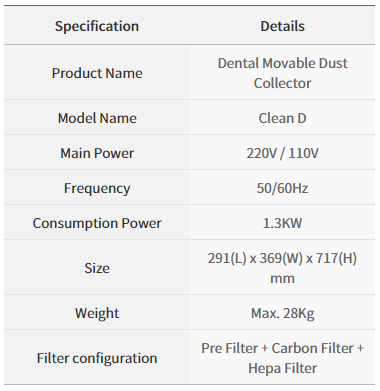The height and width of the screenshot is (391, 380).
Task: Click the 50/60Hz value cell
Action: [x=282, y=188]
